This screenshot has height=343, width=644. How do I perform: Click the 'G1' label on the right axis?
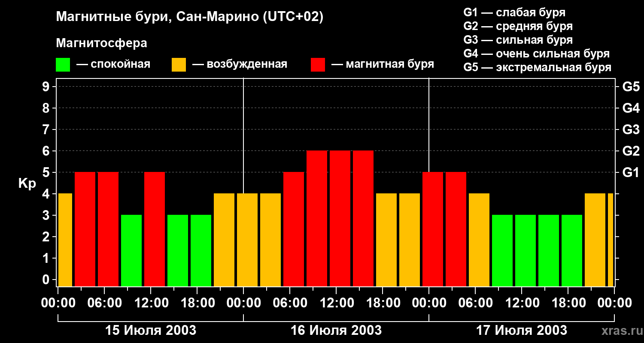coord(631,173)
